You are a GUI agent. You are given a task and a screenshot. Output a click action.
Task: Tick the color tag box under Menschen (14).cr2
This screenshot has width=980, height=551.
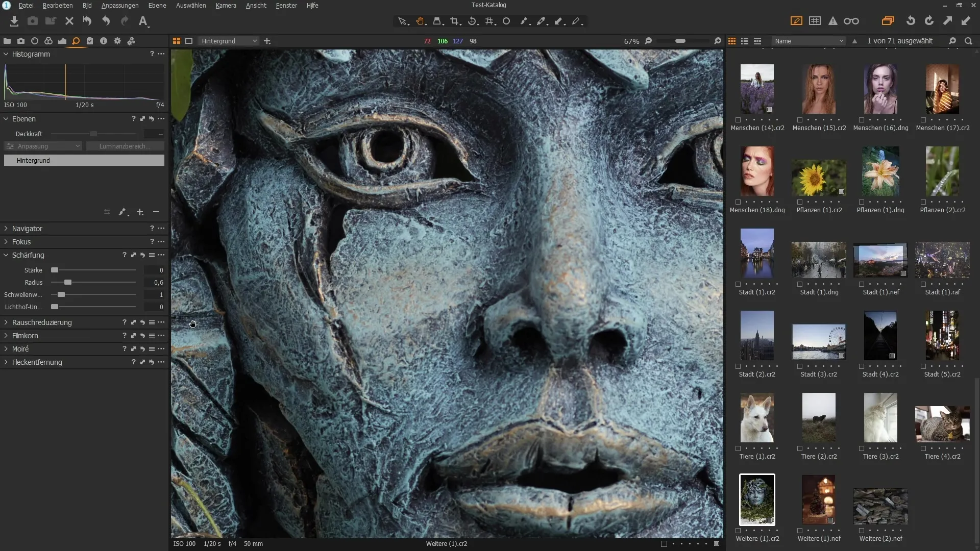(738, 120)
